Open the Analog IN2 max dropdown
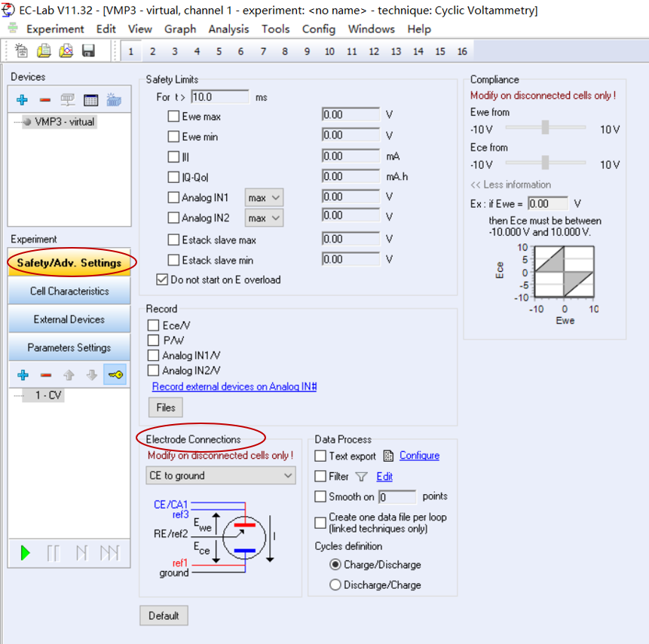The width and height of the screenshot is (649, 644). coord(264,218)
